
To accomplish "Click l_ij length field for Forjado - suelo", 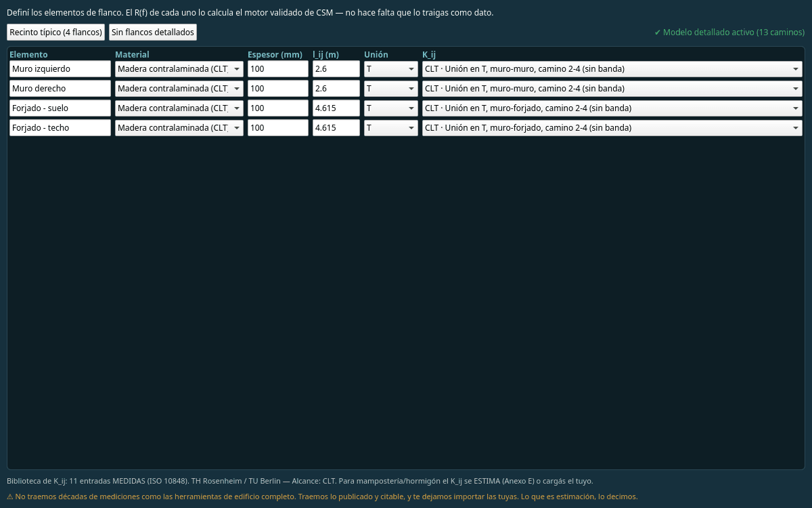I will point(336,108).
